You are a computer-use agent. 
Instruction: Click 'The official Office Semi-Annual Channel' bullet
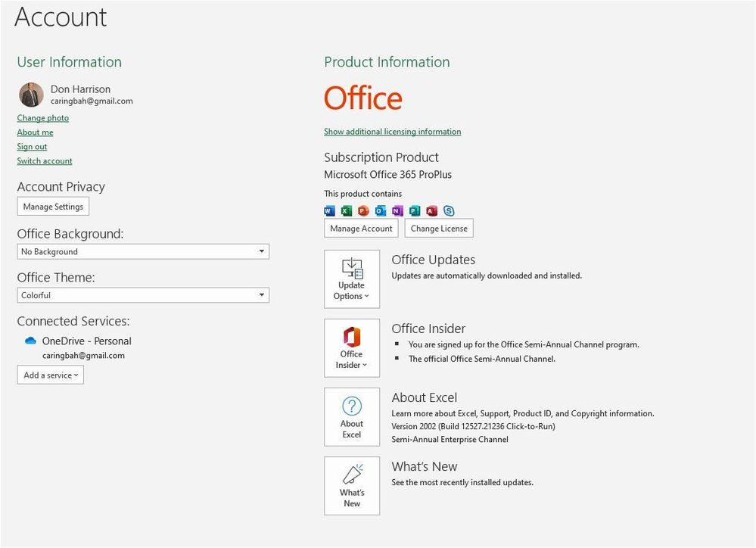(x=481, y=359)
